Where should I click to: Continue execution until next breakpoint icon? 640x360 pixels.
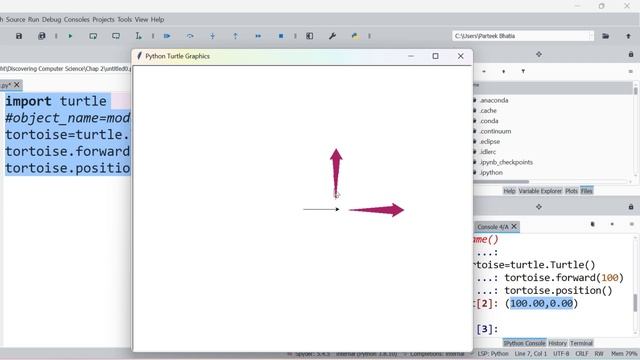[x=258, y=36]
